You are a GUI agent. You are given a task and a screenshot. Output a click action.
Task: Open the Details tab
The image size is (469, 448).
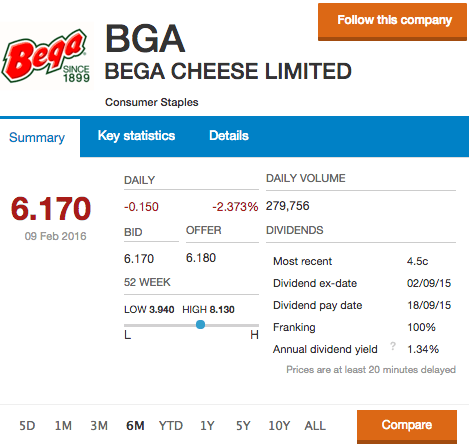tap(229, 136)
